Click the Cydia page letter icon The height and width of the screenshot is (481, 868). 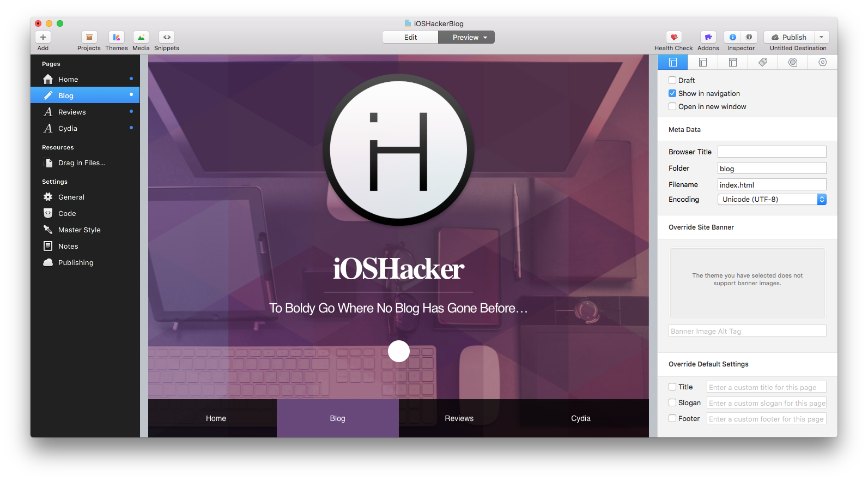[x=48, y=128]
